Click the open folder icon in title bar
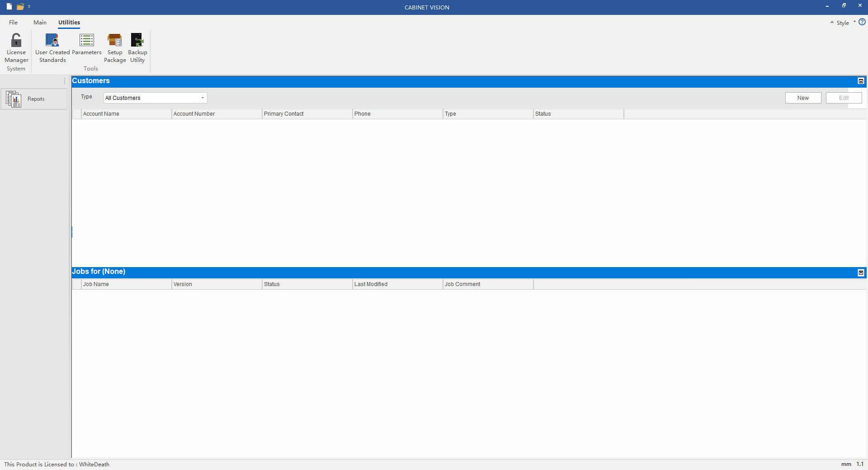 tap(20, 6)
